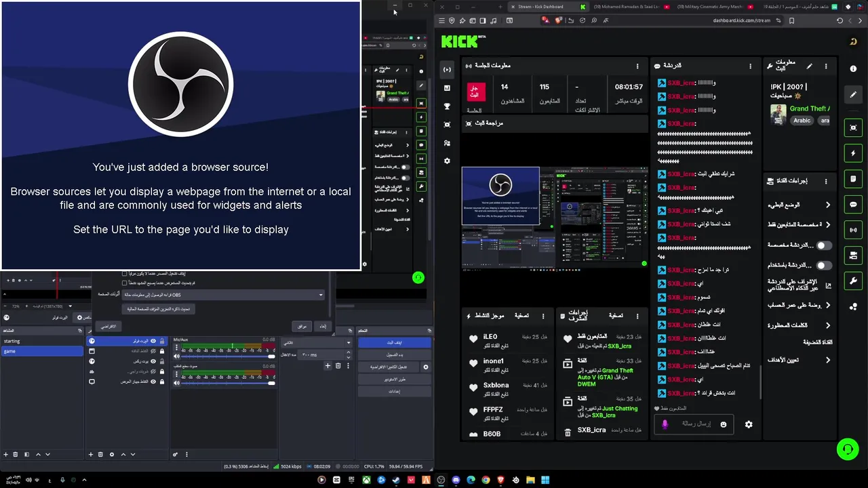Click studio mode button in OBS controls
The height and width of the screenshot is (488, 868).
click(394, 379)
